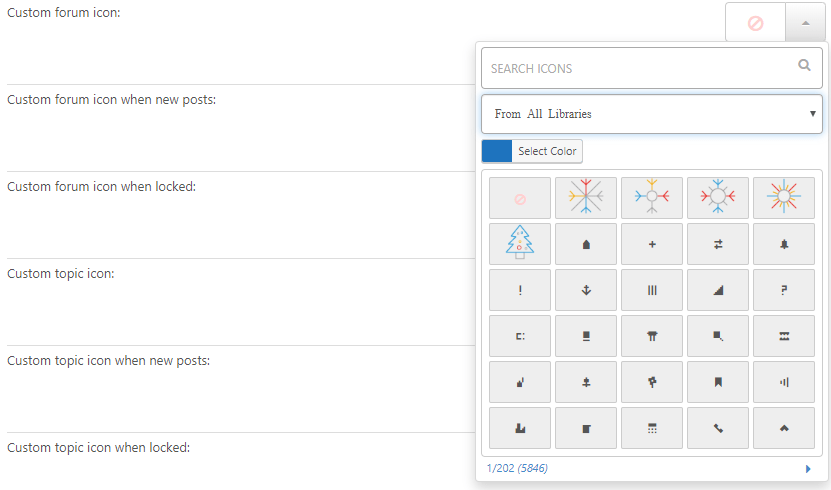Open the From All Libraries dropdown
Screen dimensions: 831x490
pyautogui.click(x=651, y=114)
